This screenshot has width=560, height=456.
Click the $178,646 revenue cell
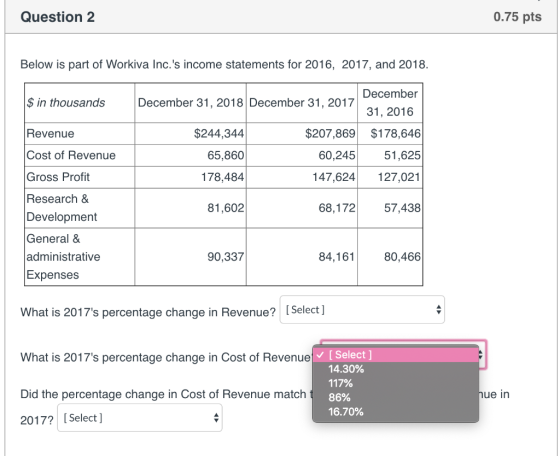390,134
